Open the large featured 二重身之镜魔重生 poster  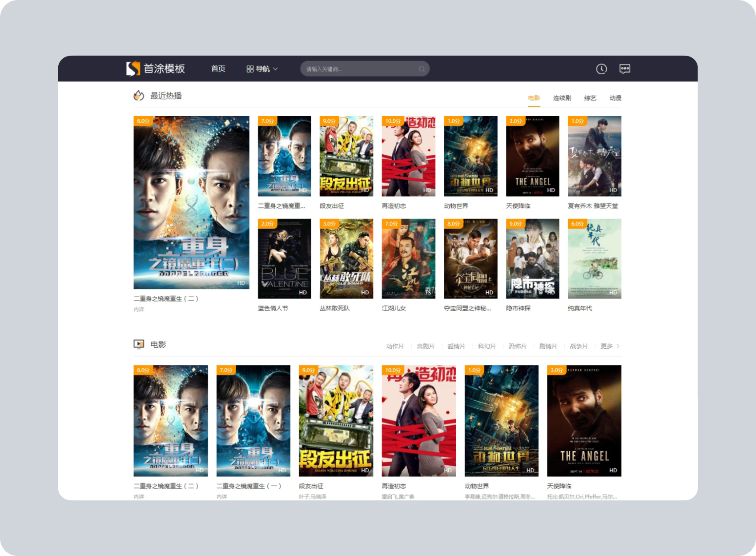pyautogui.click(x=191, y=203)
